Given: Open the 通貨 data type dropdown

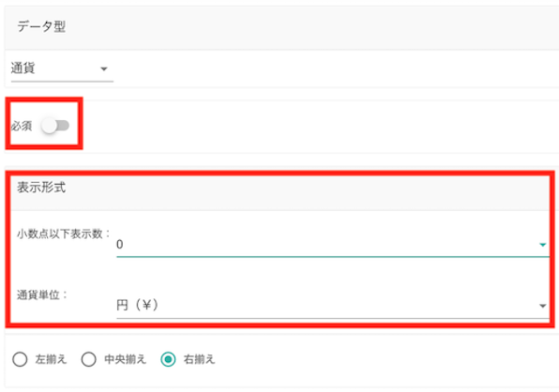Looking at the screenshot, I should 62,68.
